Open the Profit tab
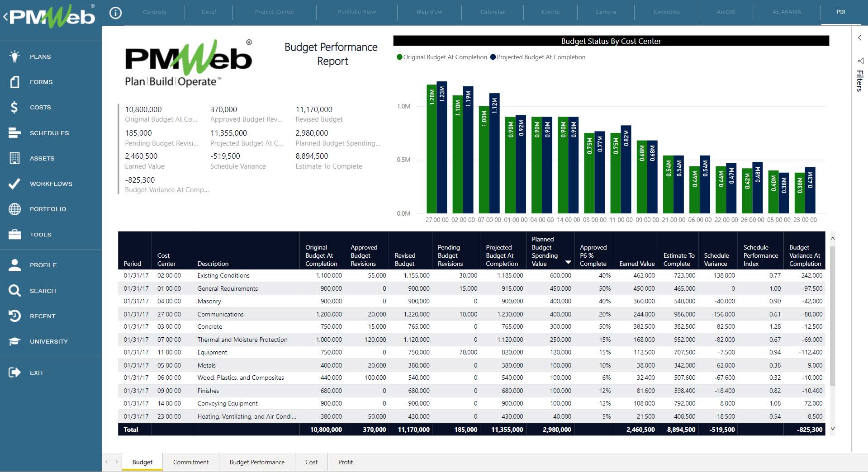Screen dimensions: 868x472 (x=345, y=462)
